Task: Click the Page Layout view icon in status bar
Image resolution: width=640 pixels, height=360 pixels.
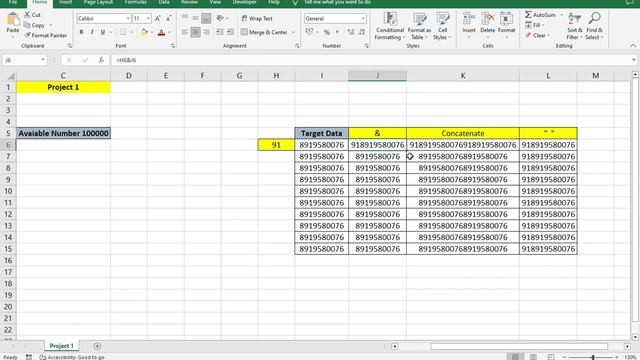Action: pyautogui.click(x=533, y=357)
